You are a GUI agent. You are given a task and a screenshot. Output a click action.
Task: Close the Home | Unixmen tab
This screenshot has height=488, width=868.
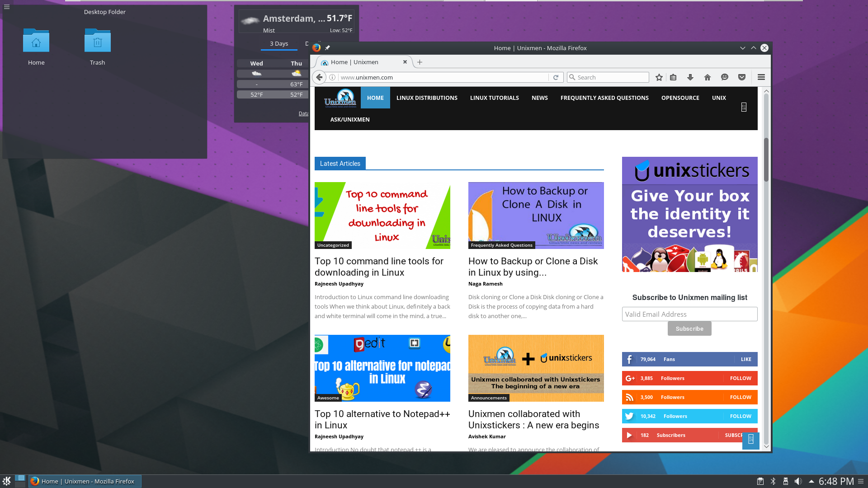(405, 62)
